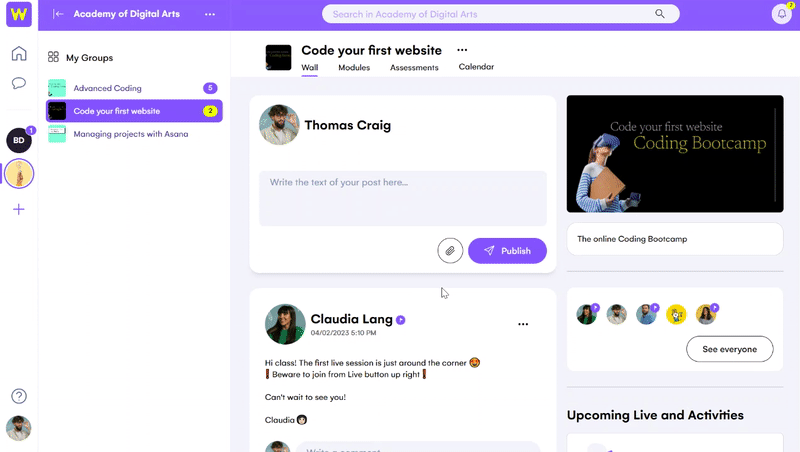
Task: Add a new workspace with plus icon
Action: (x=19, y=209)
